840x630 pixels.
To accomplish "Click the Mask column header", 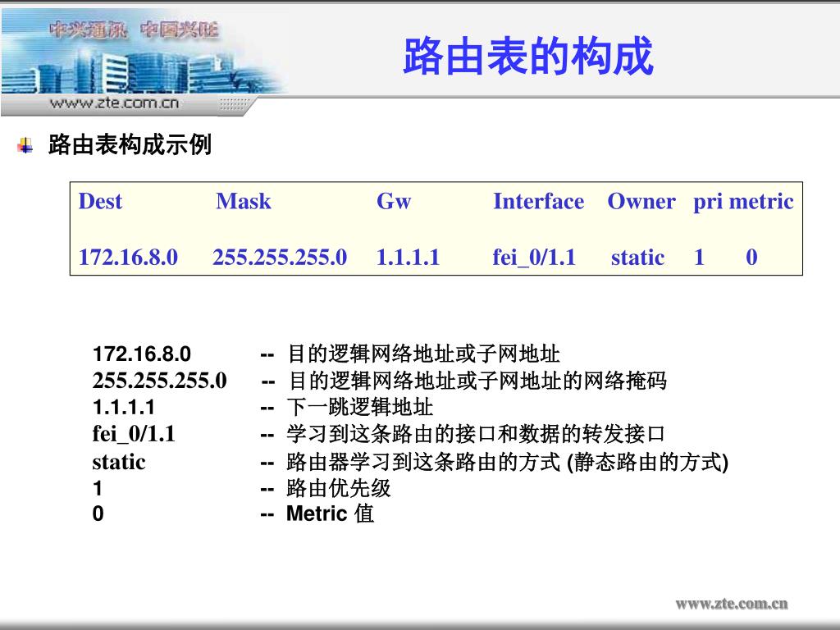I will click(x=244, y=202).
